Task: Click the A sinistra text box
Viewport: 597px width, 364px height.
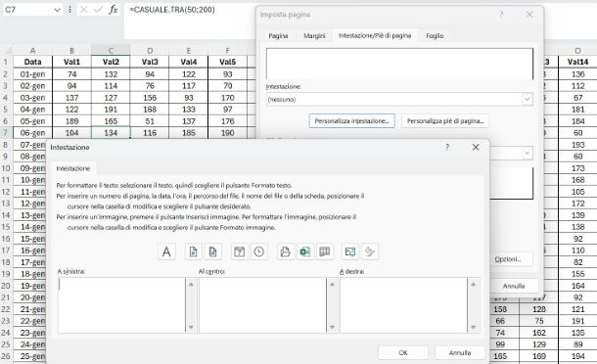Action: [121, 305]
